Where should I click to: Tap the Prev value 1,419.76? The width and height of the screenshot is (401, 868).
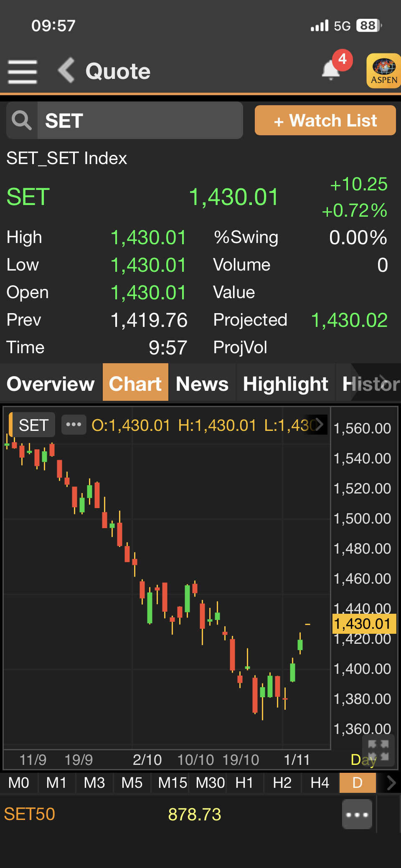[x=149, y=320]
